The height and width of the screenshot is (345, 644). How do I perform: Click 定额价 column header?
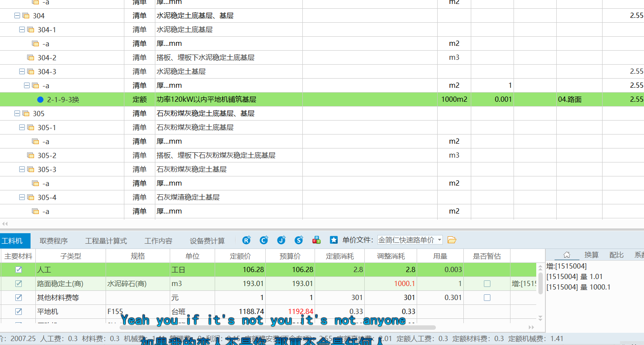240,256
